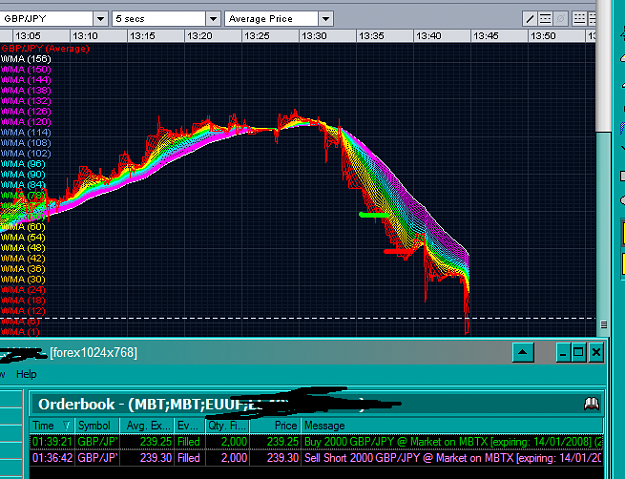Click the 5 secs interval field

click(159, 19)
